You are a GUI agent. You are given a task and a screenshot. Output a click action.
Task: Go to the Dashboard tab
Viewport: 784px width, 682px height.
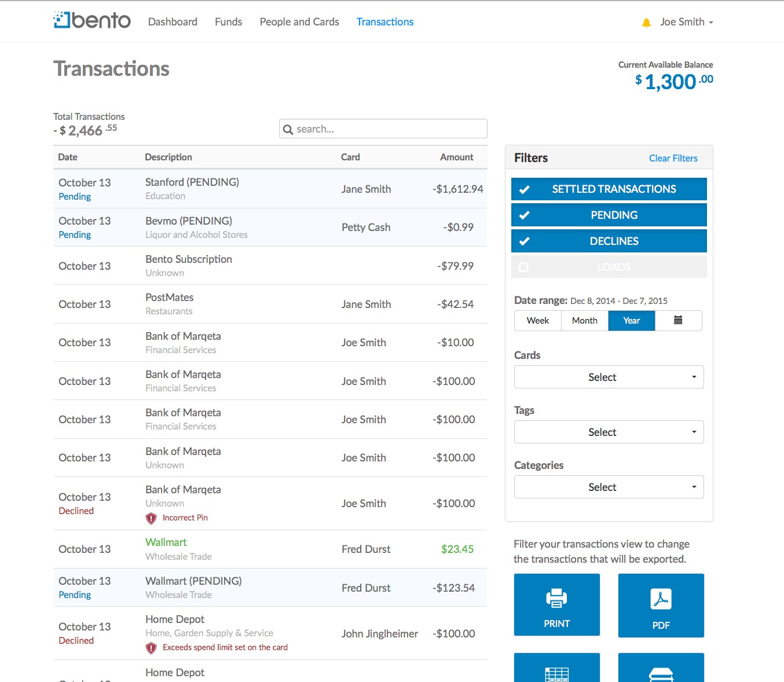(x=173, y=22)
